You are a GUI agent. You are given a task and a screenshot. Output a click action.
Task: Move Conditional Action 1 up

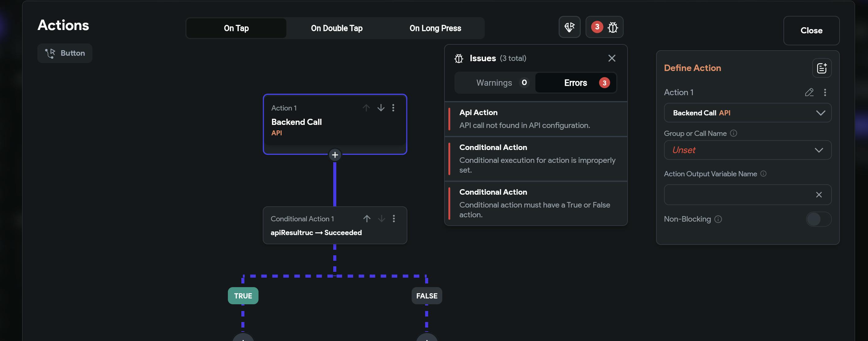pyautogui.click(x=367, y=219)
